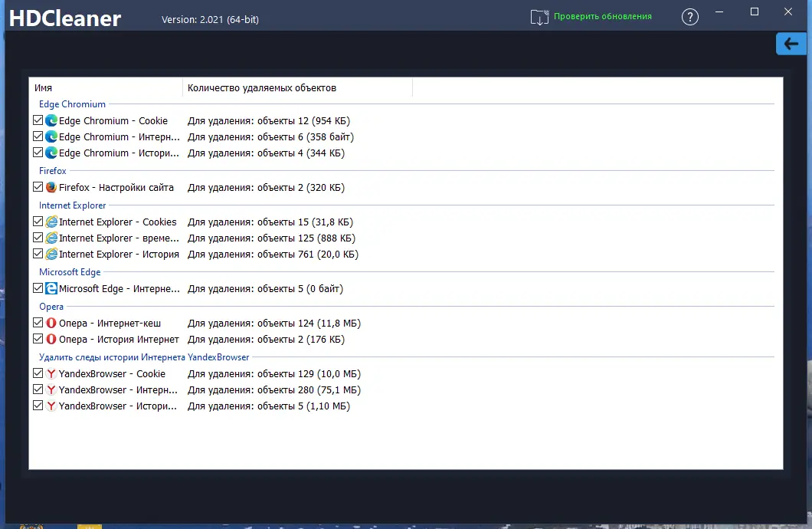Select text объекты 124 (11,8 МБ)

309,323
